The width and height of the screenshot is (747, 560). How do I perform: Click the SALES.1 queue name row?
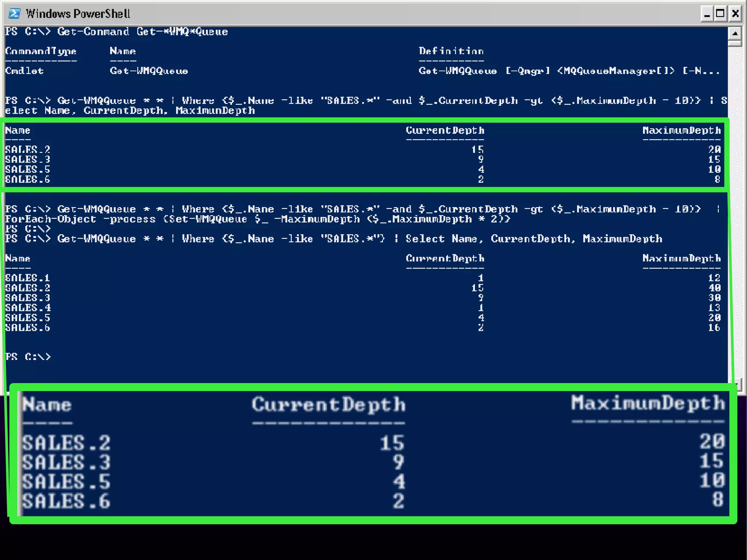27,278
